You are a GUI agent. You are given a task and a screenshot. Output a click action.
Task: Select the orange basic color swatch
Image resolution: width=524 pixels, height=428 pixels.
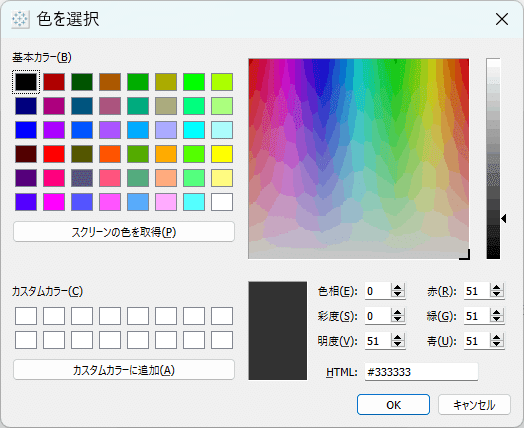pyautogui.click(x=166, y=154)
